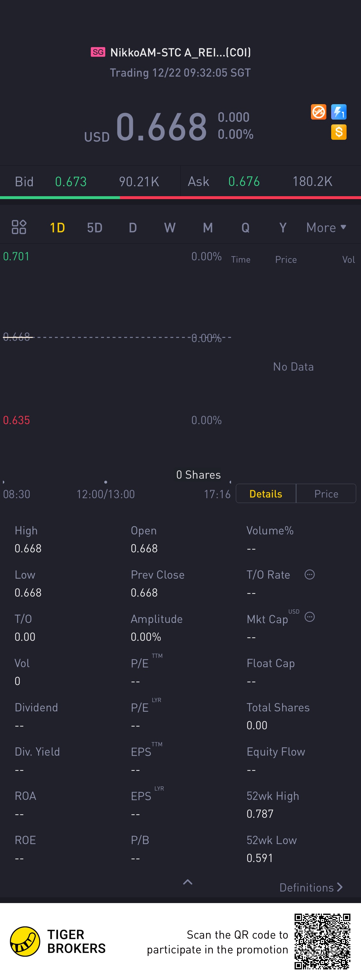The width and height of the screenshot is (361, 980).
Task: Click the Bid price 0.673
Action: (71, 181)
